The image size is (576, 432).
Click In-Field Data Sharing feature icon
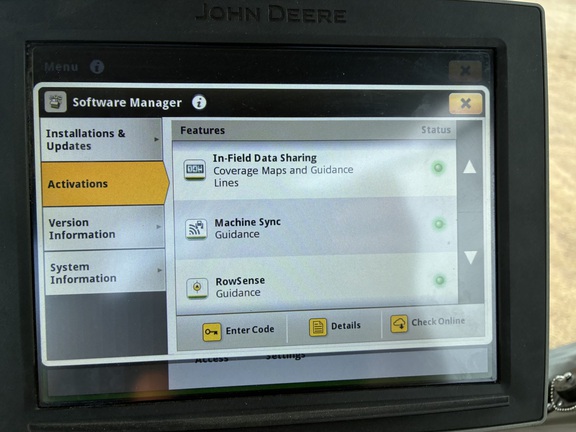[x=194, y=169]
